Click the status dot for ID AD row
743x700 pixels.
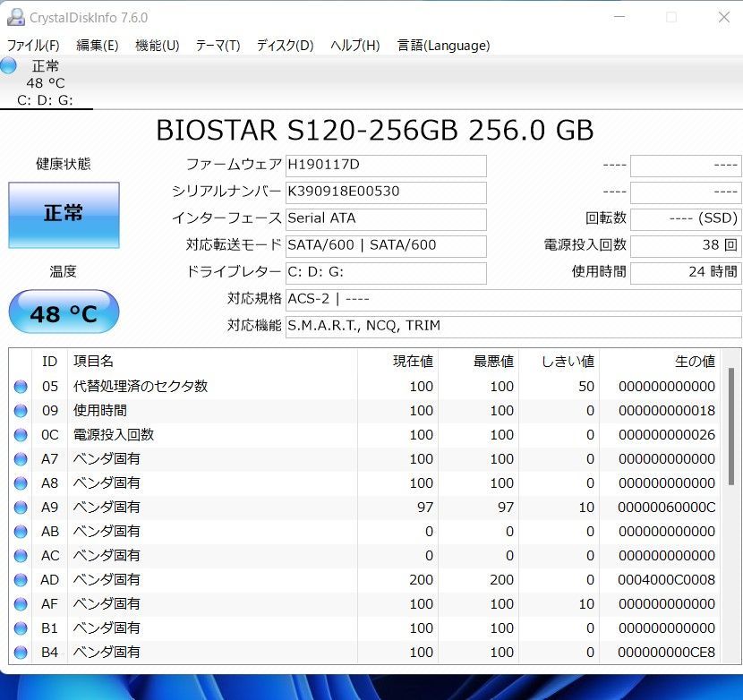pos(21,580)
